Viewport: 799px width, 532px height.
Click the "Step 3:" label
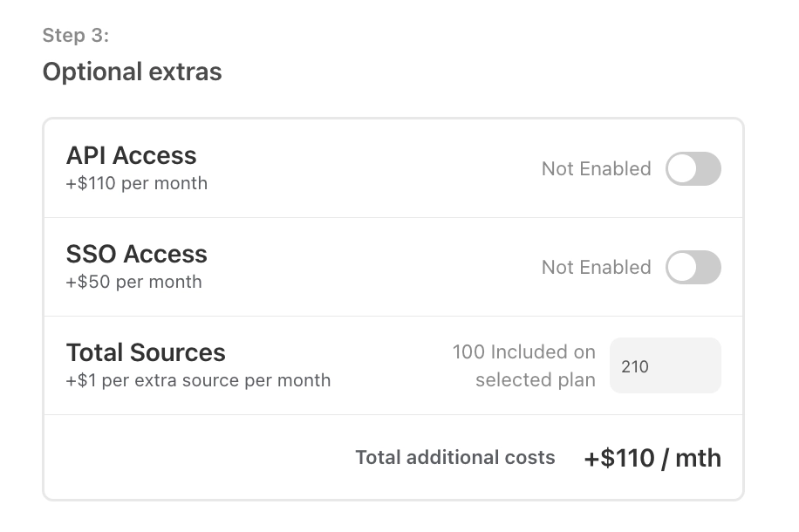coord(76,36)
